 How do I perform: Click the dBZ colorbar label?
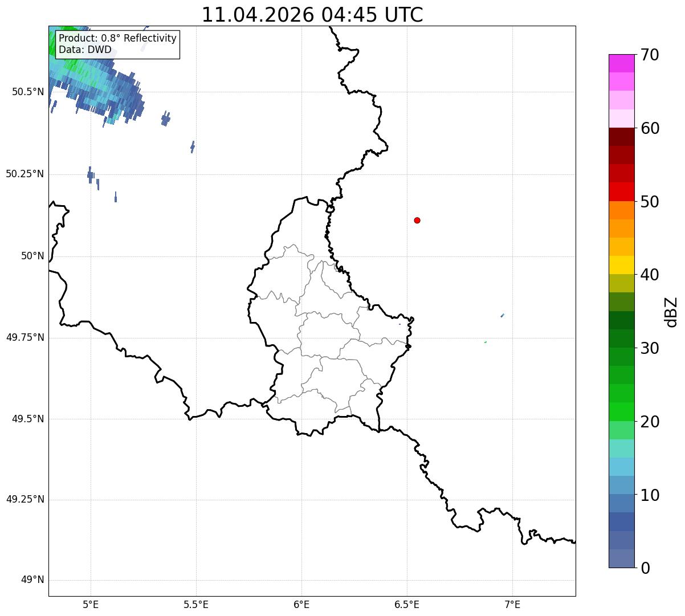(671, 312)
